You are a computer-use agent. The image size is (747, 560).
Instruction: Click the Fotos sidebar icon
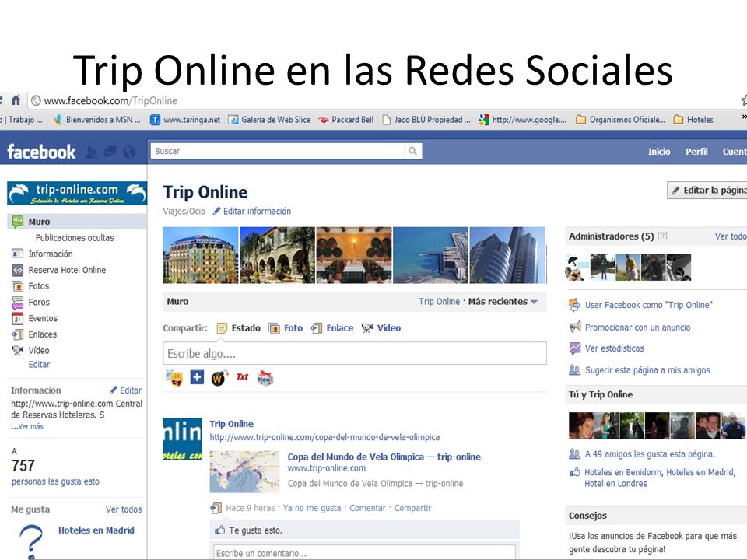[x=18, y=286]
